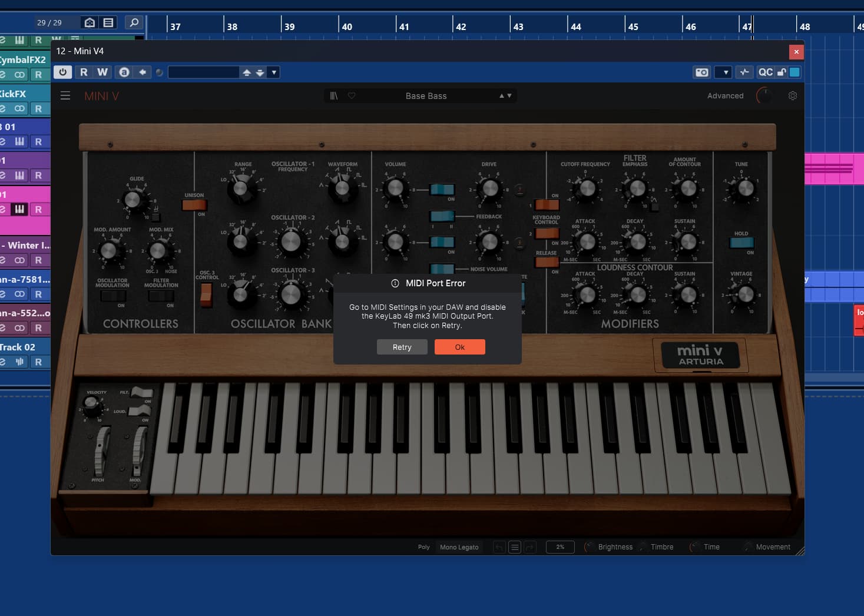
Task: Open the Mini V settings gear
Action: (793, 95)
